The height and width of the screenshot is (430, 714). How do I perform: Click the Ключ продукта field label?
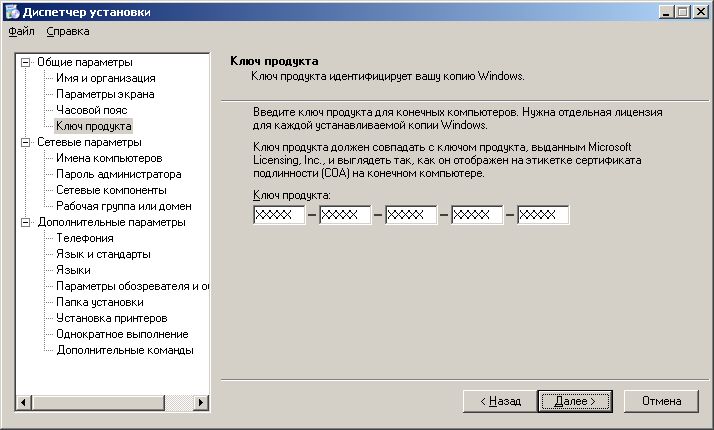tap(291, 195)
